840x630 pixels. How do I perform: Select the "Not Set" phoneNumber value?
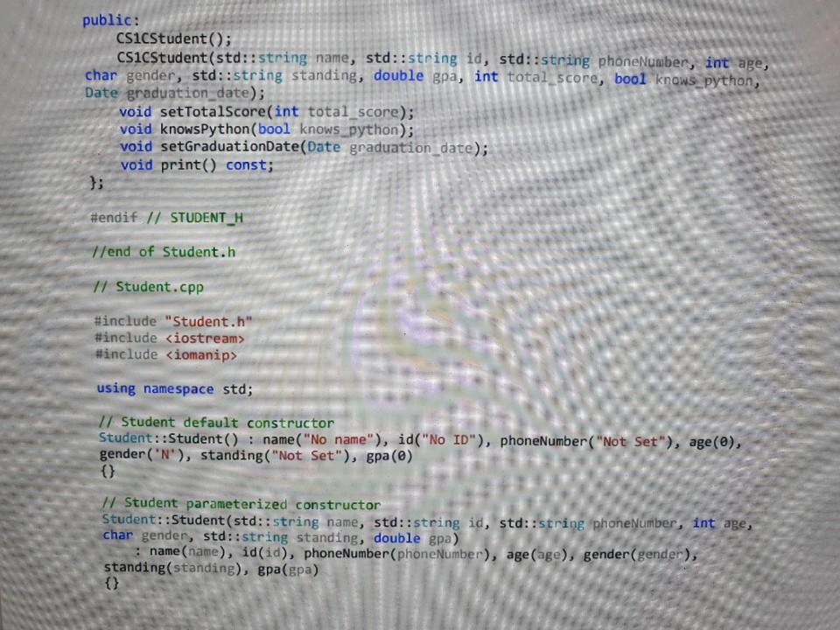click(x=628, y=439)
